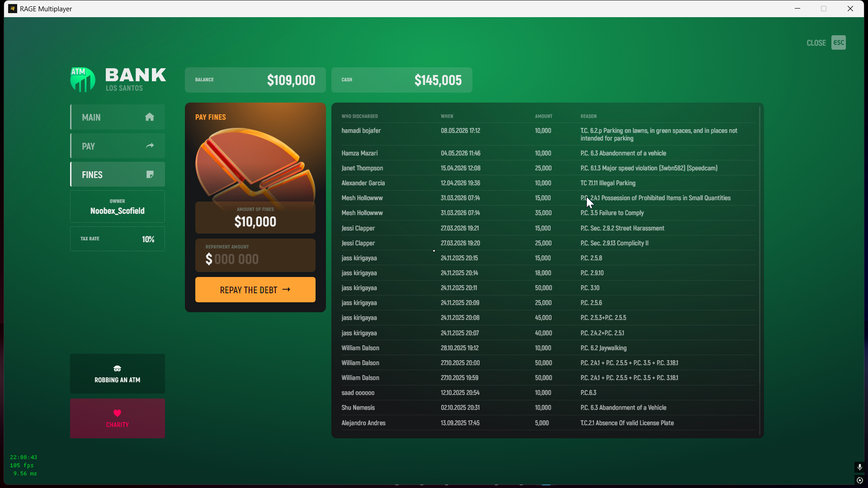Click the target icon below the microphone
The width and height of the screenshot is (868, 488).
(x=859, y=480)
